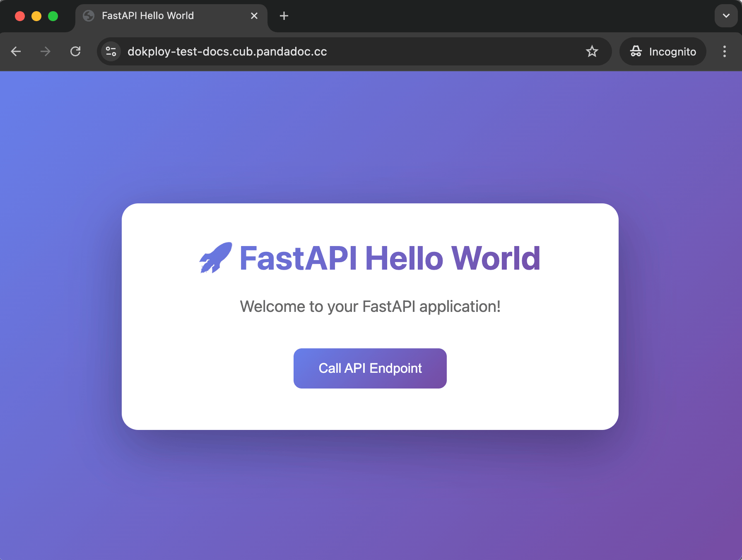Maximize the window with the green button

point(53,16)
